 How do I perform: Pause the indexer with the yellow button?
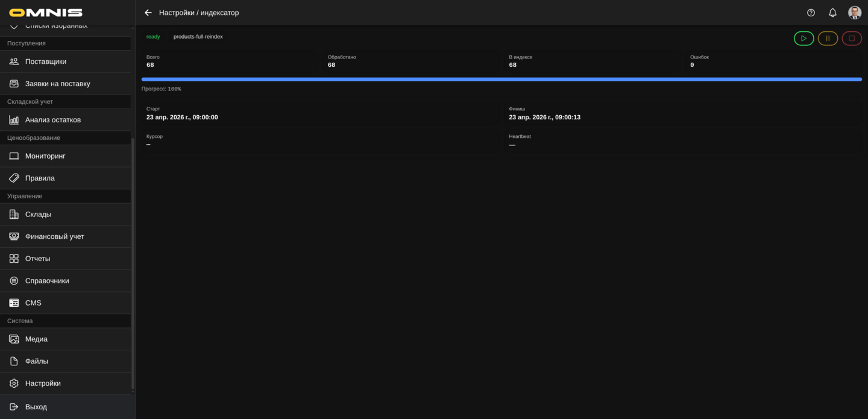pos(828,39)
